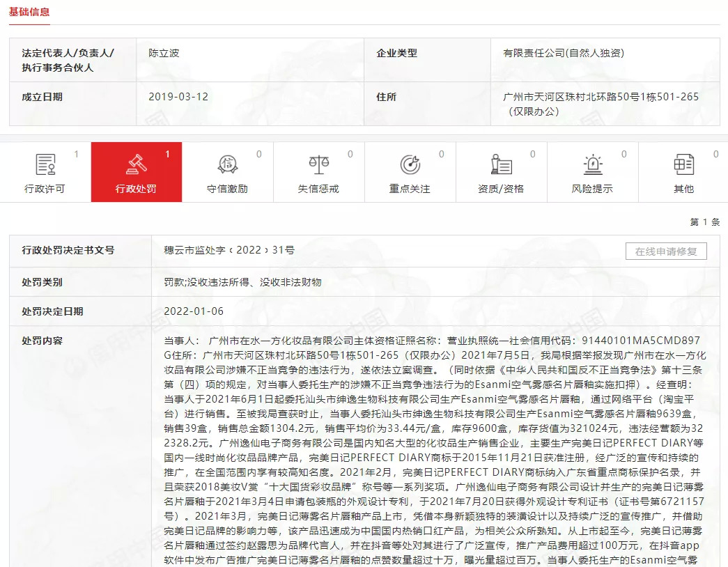
Task: Click the penalty decision date 2022-01-06
Action: (194, 311)
